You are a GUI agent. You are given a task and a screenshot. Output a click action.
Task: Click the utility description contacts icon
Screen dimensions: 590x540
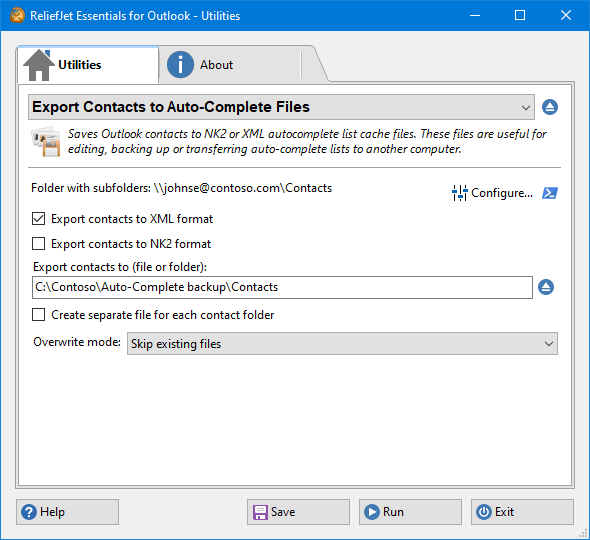click(x=45, y=142)
